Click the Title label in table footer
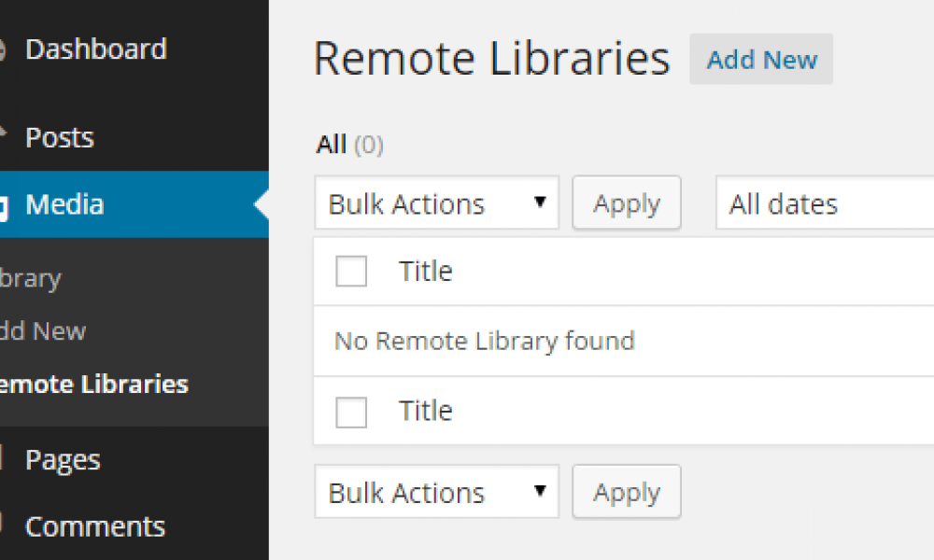The width and height of the screenshot is (934, 560). [x=426, y=412]
